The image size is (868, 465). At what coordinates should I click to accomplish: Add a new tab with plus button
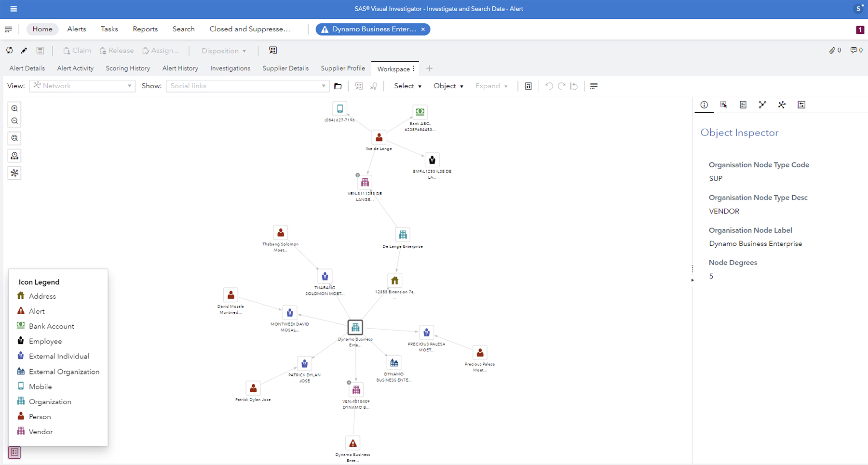pyautogui.click(x=429, y=68)
